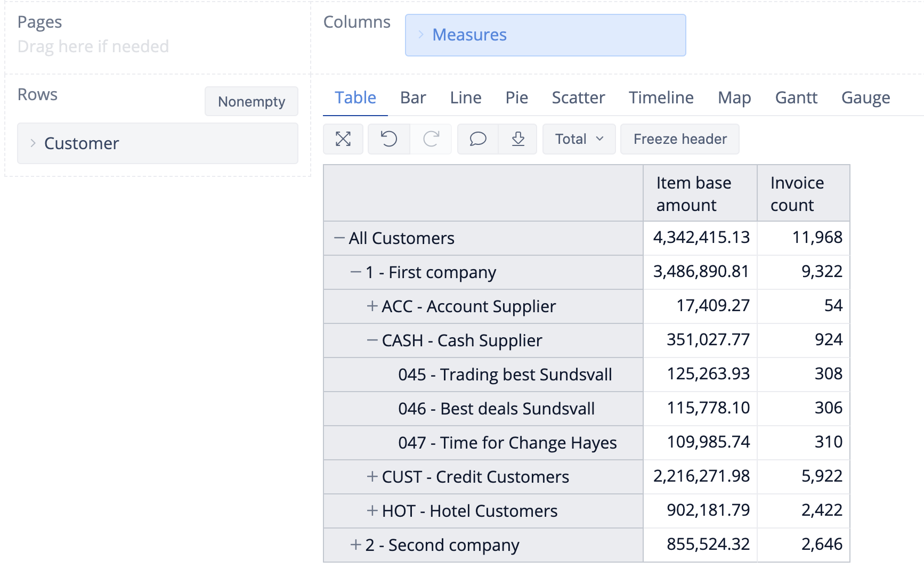Expand the Customer dimension chevron
This screenshot has width=924, height=585.
tap(33, 143)
